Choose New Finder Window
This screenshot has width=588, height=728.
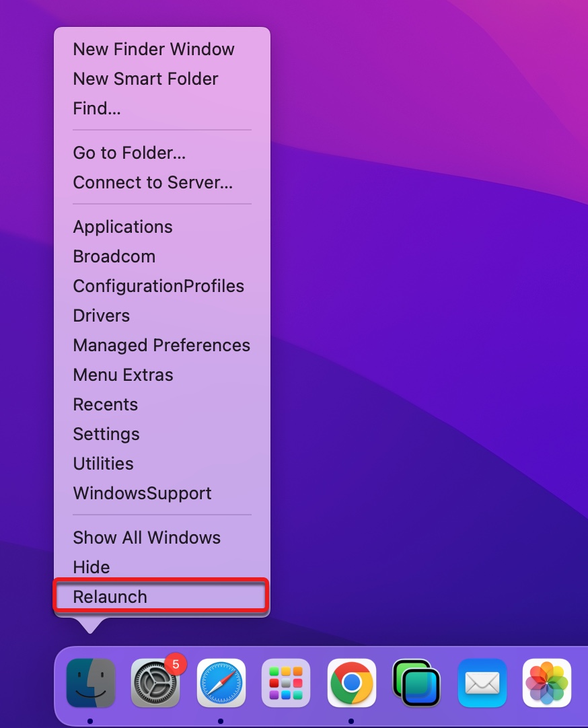[153, 49]
